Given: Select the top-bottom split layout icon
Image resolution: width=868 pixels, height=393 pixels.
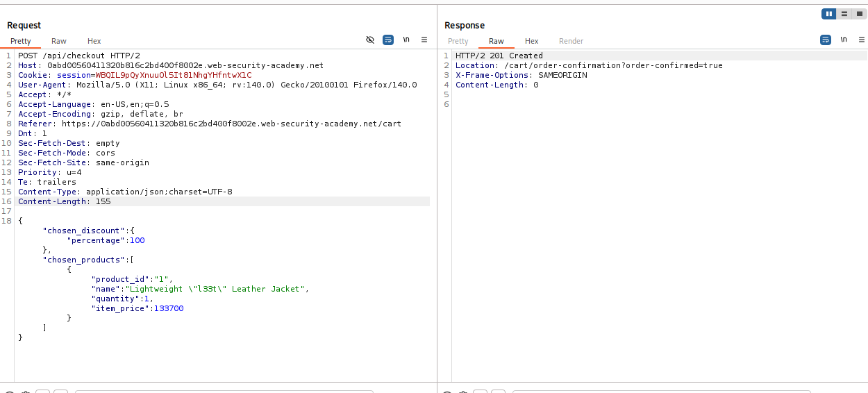Looking at the screenshot, I should tap(844, 14).
